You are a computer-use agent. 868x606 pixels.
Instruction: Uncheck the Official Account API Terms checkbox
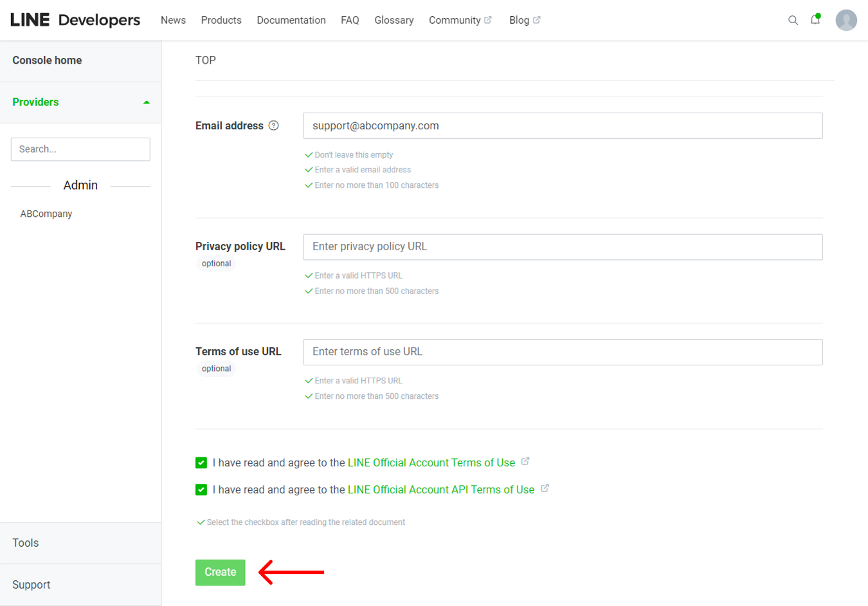coord(201,490)
